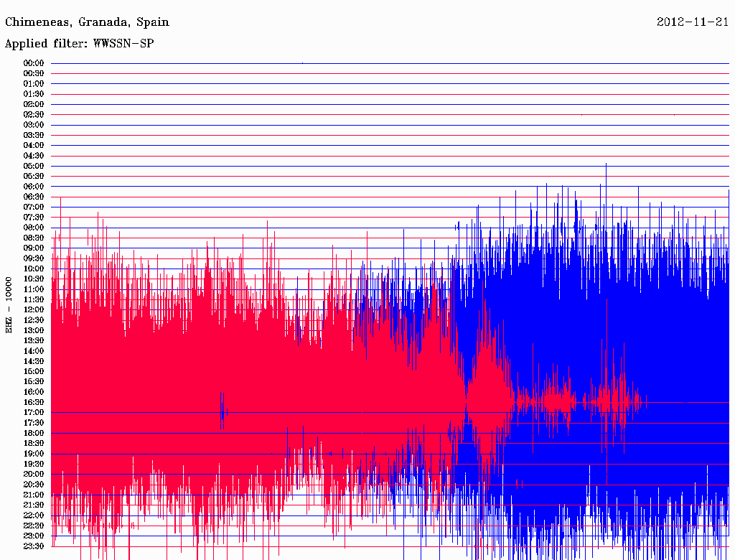Pick the 17:30 time label
The width and height of the screenshot is (735, 560).
34,423
